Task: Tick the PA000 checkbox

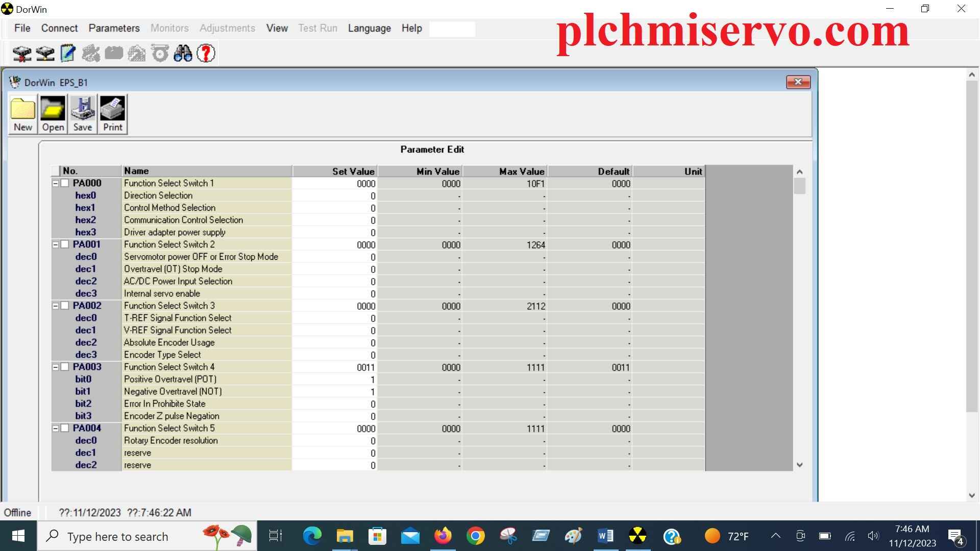Action: [65, 183]
